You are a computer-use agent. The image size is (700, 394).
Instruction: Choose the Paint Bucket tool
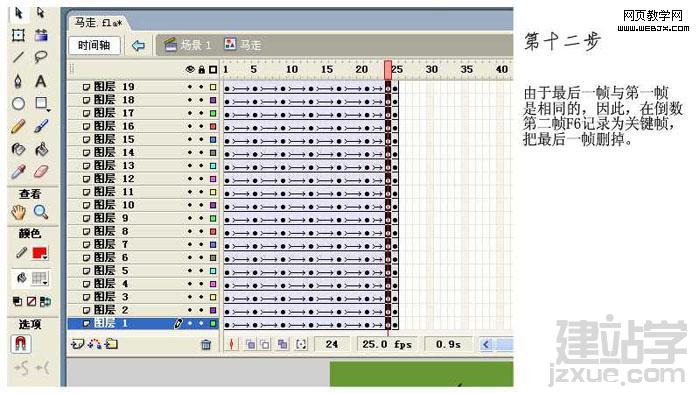pos(41,149)
